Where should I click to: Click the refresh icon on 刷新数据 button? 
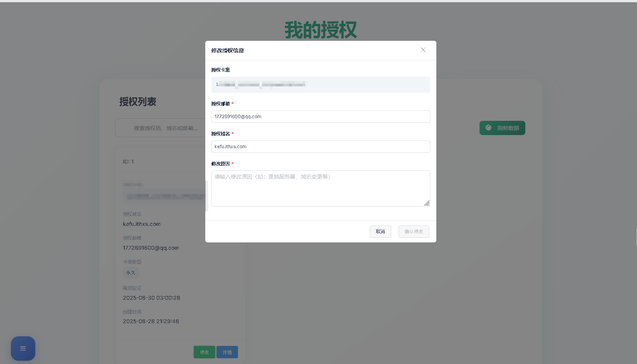click(489, 128)
